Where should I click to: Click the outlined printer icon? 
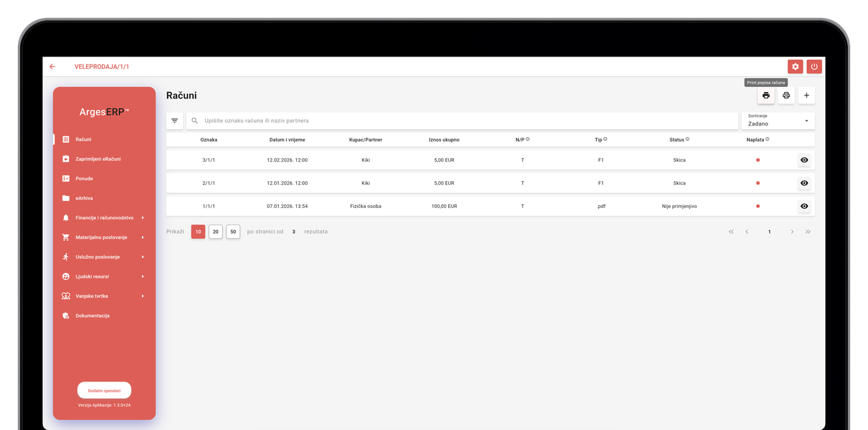pyautogui.click(x=786, y=96)
